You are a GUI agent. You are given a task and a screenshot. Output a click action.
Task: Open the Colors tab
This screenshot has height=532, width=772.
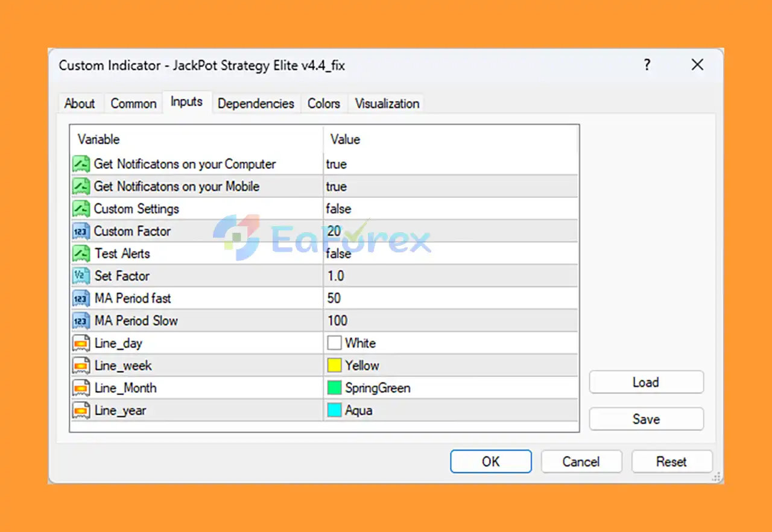click(x=324, y=103)
